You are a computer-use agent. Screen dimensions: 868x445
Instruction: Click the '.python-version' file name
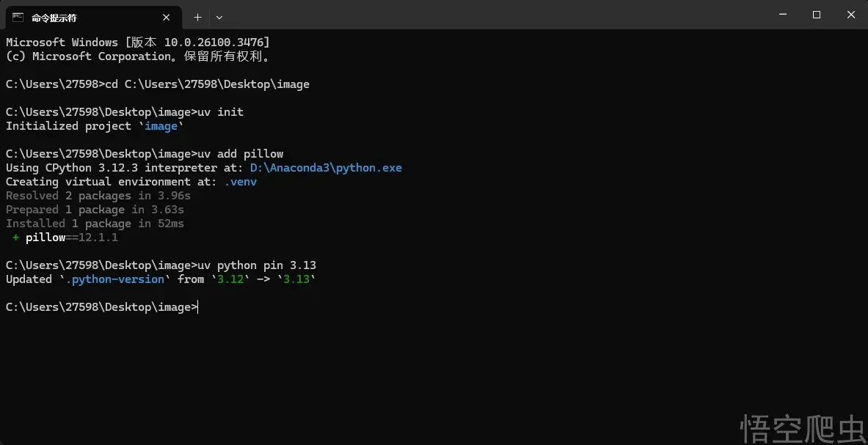tap(115, 279)
